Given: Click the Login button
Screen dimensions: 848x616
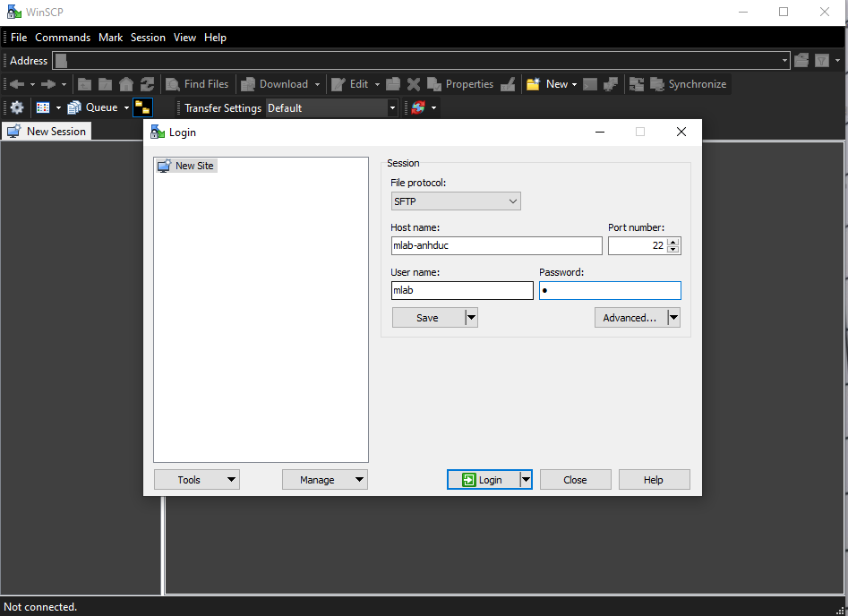Looking at the screenshot, I should pos(483,480).
